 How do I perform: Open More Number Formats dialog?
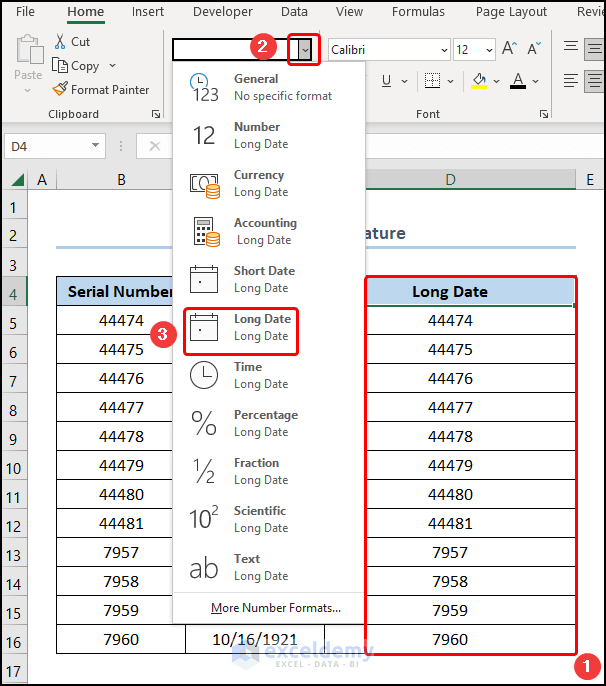pos(276,608)
